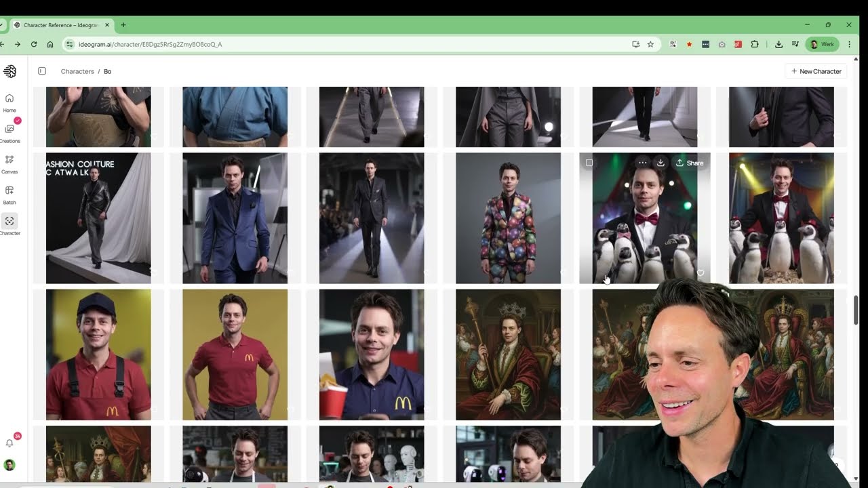The width and height of the screenshot is (868, 488).
Task: Open the red star extension icon
Action: (689, 44)
